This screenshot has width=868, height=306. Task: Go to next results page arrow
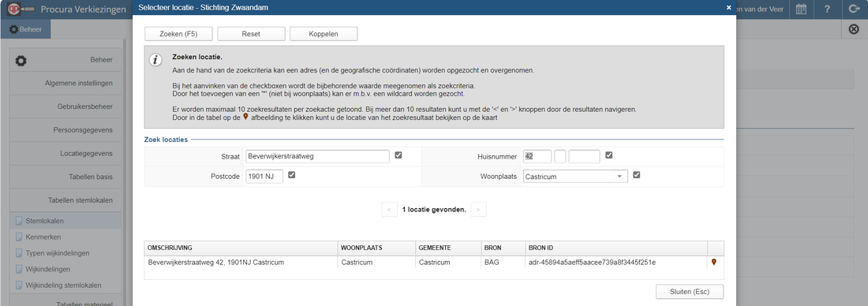pos(479,210)
